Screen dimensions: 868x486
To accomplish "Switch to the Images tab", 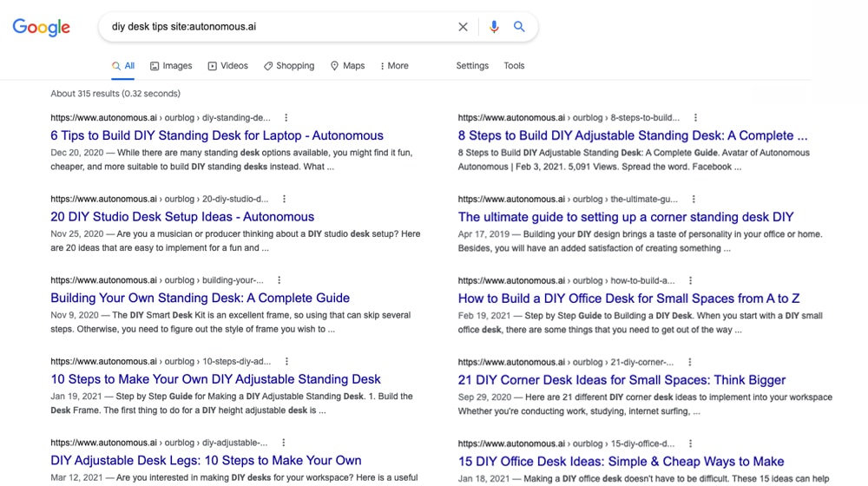I will [171, 66].
